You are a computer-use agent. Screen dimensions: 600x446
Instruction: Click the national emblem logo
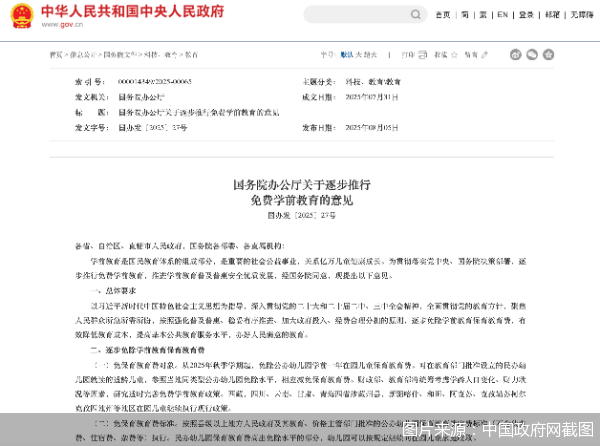22,17
